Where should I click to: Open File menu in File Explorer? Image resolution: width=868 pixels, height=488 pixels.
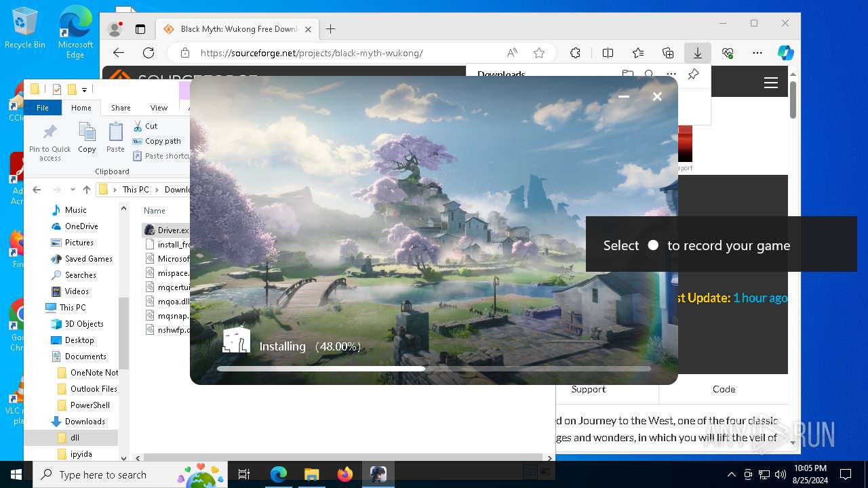coord(42,108)
